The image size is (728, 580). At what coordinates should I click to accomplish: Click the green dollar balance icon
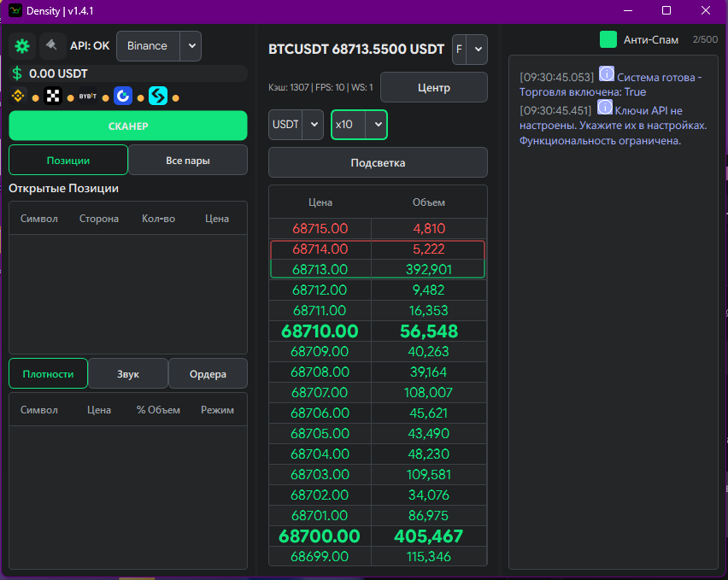17,73
